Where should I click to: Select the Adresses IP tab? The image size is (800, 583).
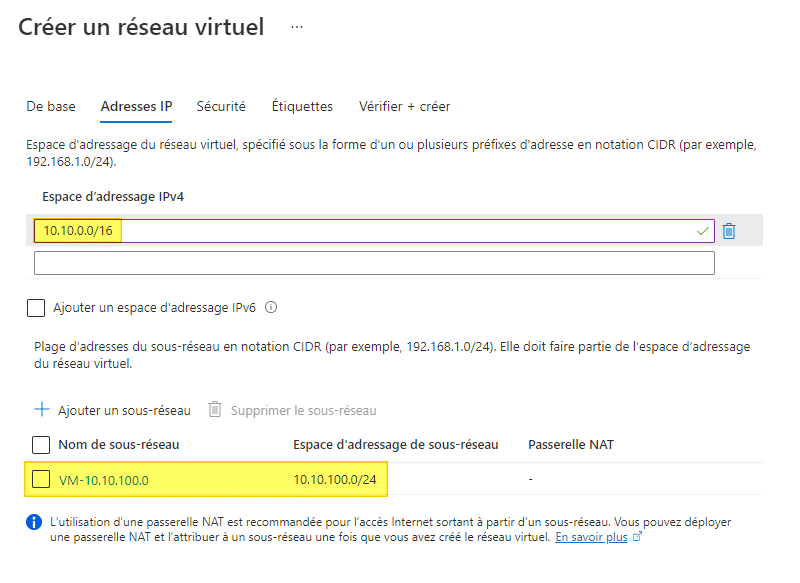pos(136,106)
